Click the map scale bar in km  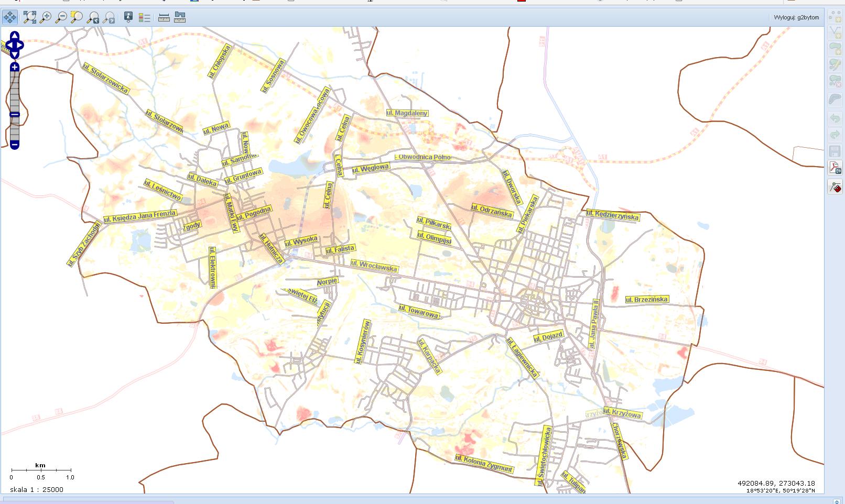pos(41,472)
